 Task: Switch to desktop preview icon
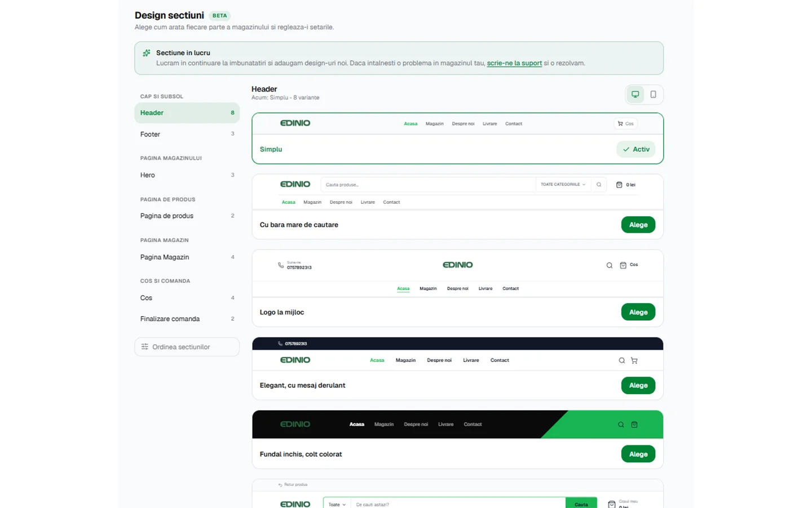pos(635,94)
